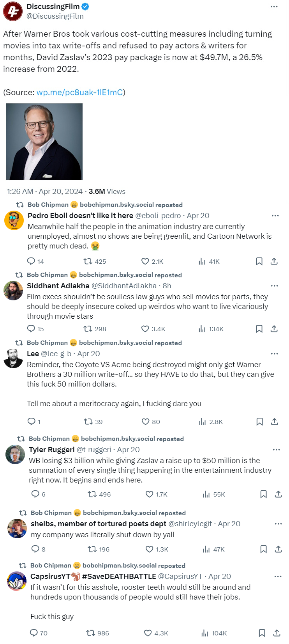The image size is (289, 644).
Task: Open the @eboli_pedro handle link
Action: [x=158, y=216]
